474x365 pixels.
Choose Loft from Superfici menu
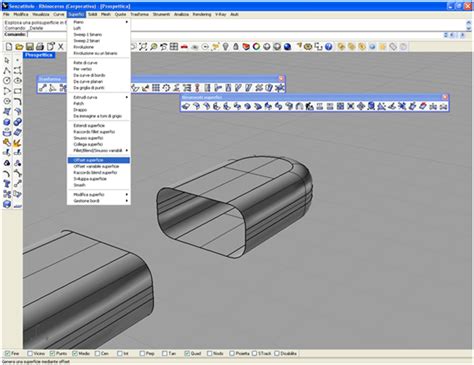tap(99, 28)
